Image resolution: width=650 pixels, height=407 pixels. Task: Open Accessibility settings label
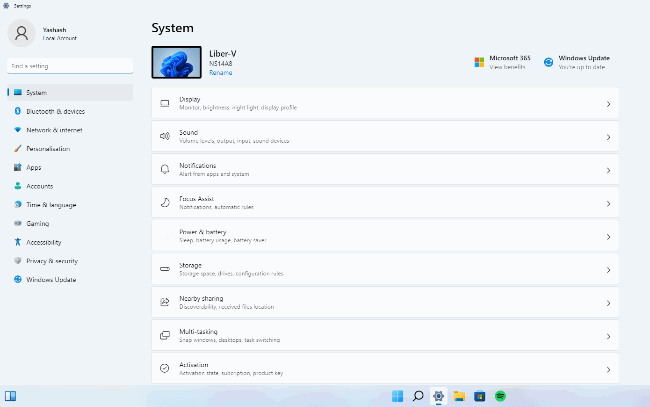click(x=44, y=242)
